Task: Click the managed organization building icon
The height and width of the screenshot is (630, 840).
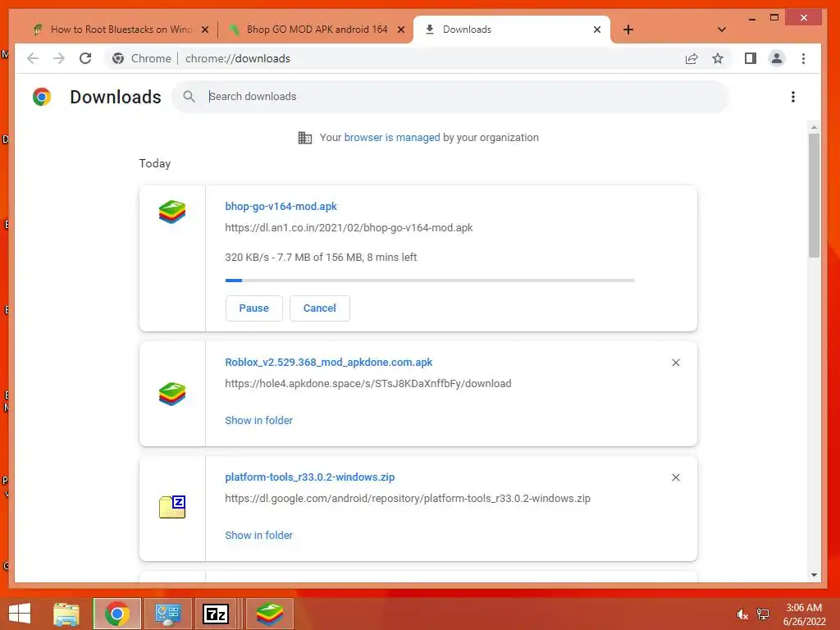Action: point(305,138)
